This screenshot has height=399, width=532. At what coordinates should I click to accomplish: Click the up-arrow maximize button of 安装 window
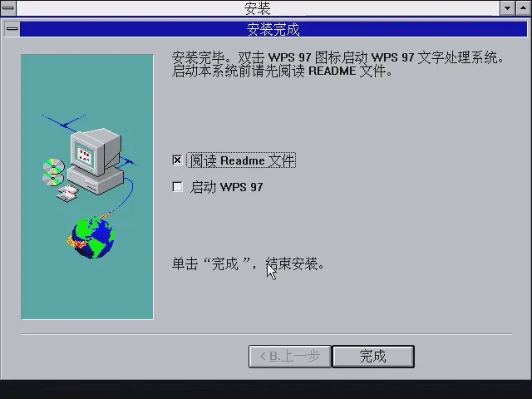[x=523, y=8]
